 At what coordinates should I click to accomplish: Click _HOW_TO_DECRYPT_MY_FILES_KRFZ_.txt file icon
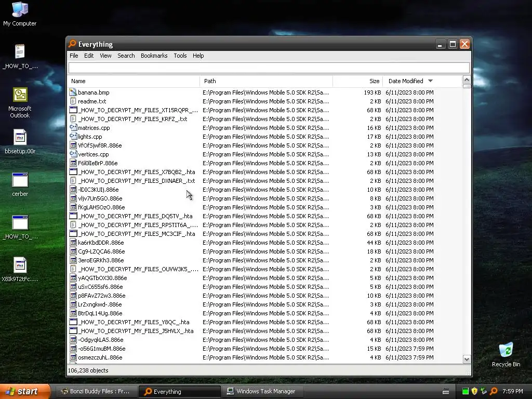[x=73, y=119]
